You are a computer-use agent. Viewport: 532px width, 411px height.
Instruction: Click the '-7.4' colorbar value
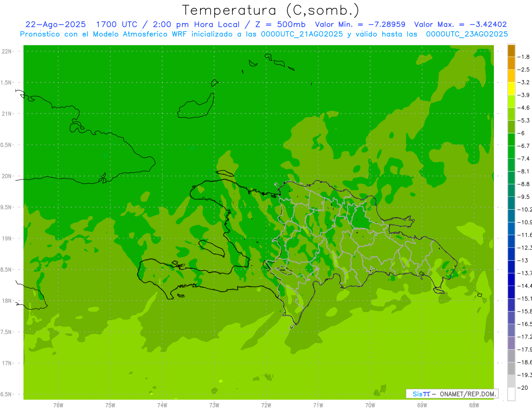click(524, 159)
